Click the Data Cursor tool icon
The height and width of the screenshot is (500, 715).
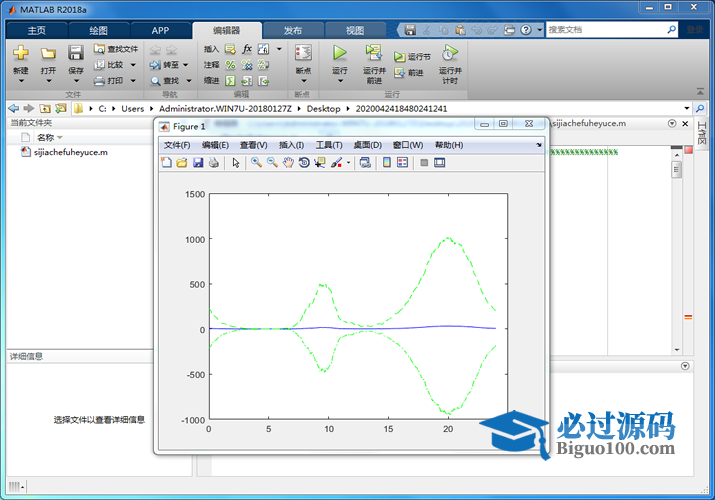(320, 163)
